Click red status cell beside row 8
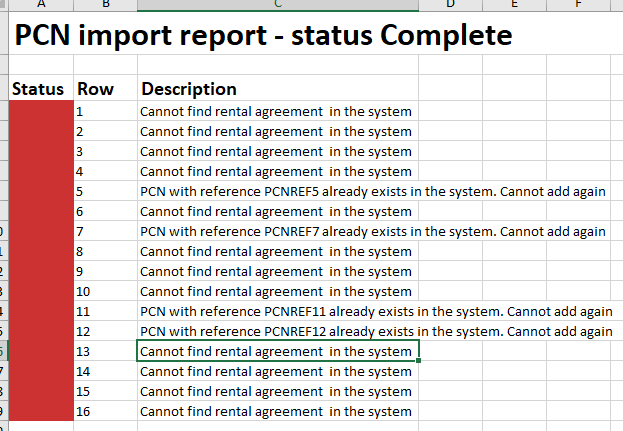The width and height of the screenshot is (623, 431). [x=41, y=251]
